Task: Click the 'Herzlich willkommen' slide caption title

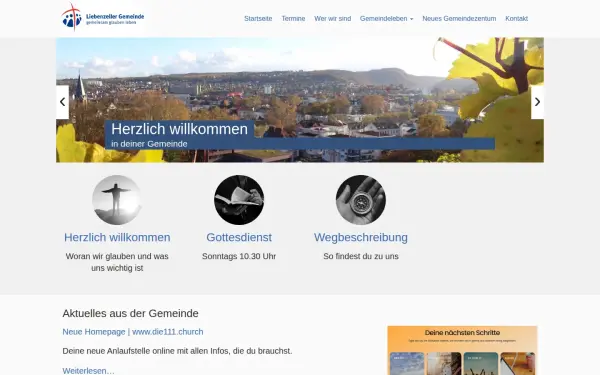Action: tap(179, 129)
